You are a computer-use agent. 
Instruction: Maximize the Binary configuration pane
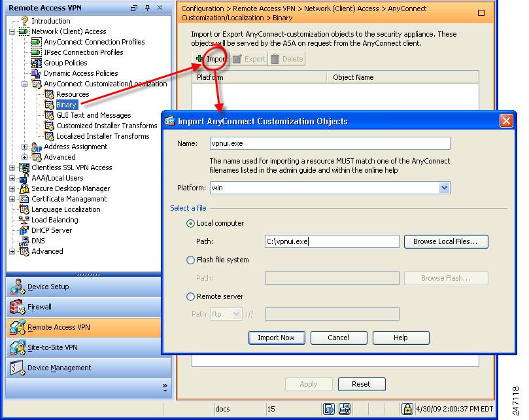(x=481, y=13)
